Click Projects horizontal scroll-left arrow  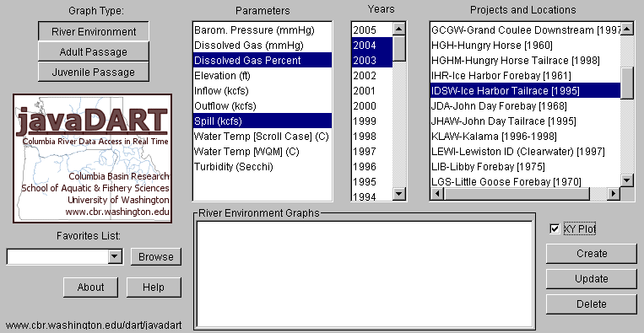coord(437,194)
